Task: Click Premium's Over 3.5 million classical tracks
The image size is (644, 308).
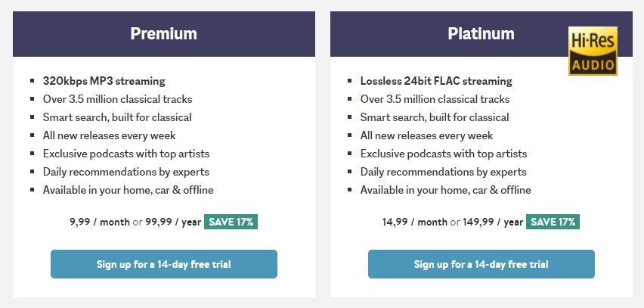Action: tap(117, 99)
